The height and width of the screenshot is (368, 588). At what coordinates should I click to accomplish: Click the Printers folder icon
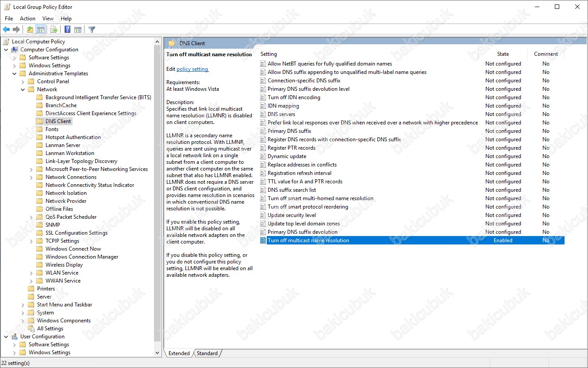click(x=31, y=289)
